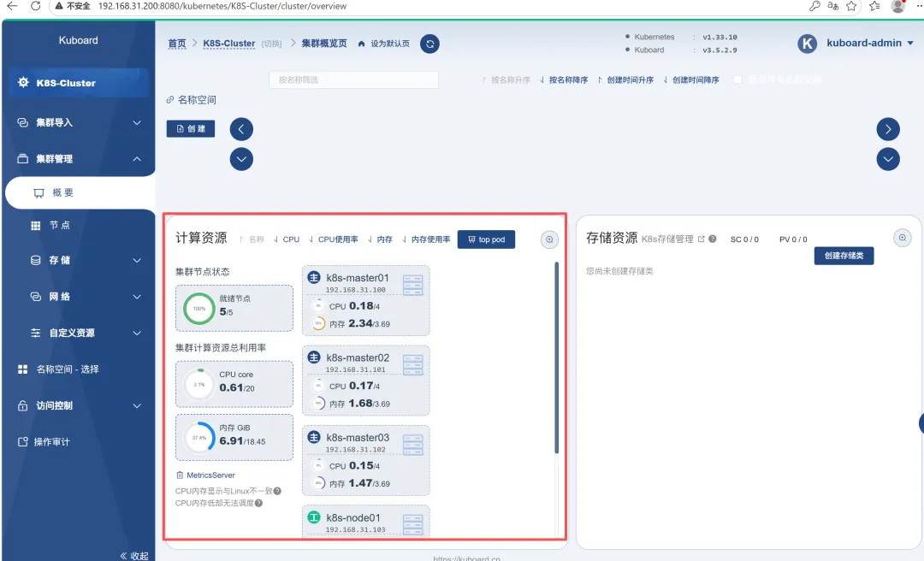The width and height of the screenshot is (924, 561).
Task: Click the [切换] switch cluster link
Action: click(x=272, y=44)
